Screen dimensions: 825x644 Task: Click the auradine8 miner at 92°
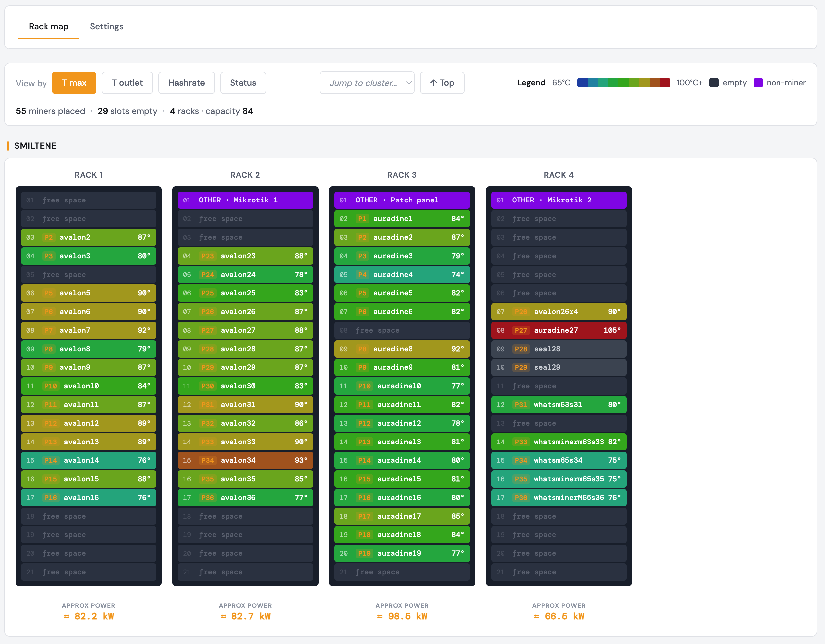[402, 349]
